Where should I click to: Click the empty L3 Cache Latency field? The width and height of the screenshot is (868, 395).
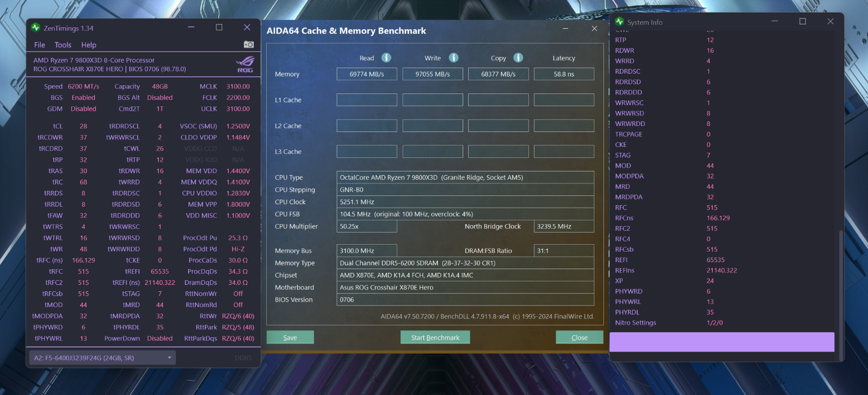(564, 151)
